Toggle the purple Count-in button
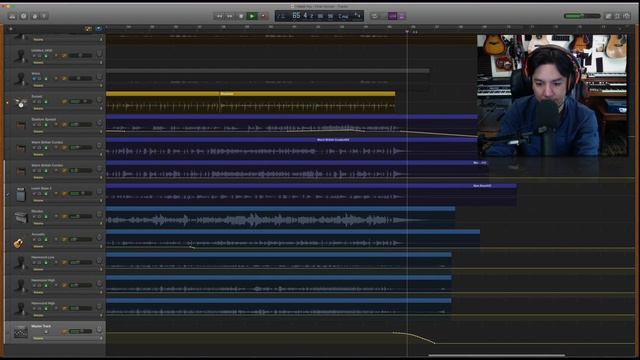Screen dimensions: 640x360 coord(392,16)
